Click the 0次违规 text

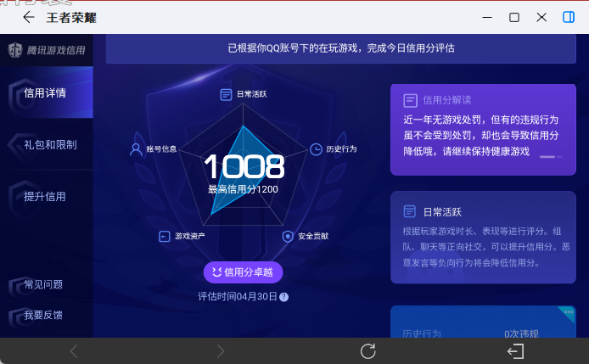[x=521, y=333]
